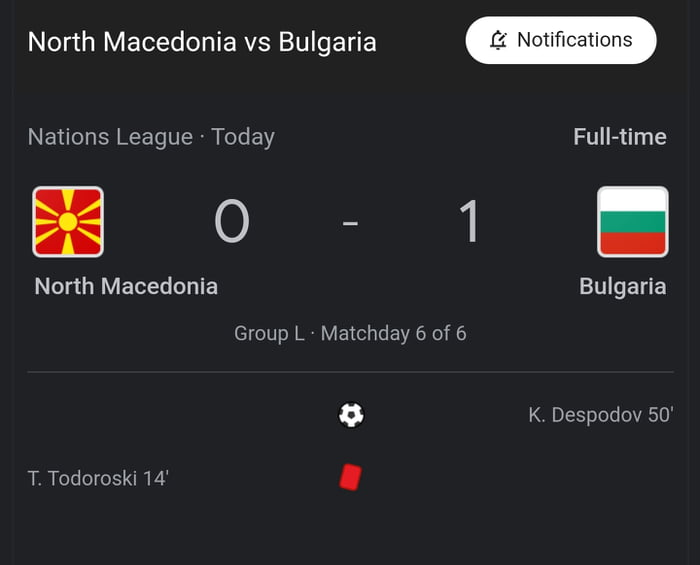Click the North Macedonia flag icon
Viewport: 700px width, 565px height.
tap(68, 221)
